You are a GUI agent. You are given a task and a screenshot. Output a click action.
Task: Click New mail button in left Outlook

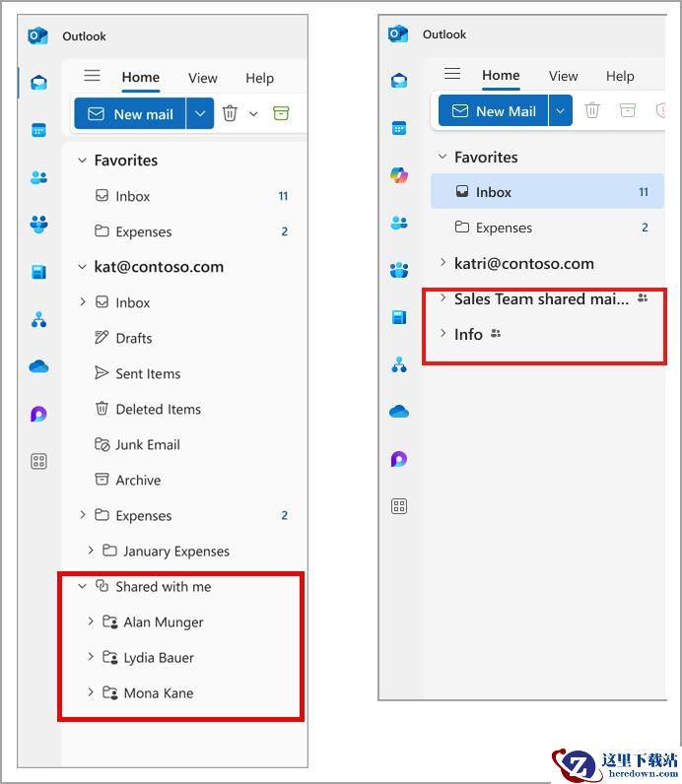coord(130,113)
